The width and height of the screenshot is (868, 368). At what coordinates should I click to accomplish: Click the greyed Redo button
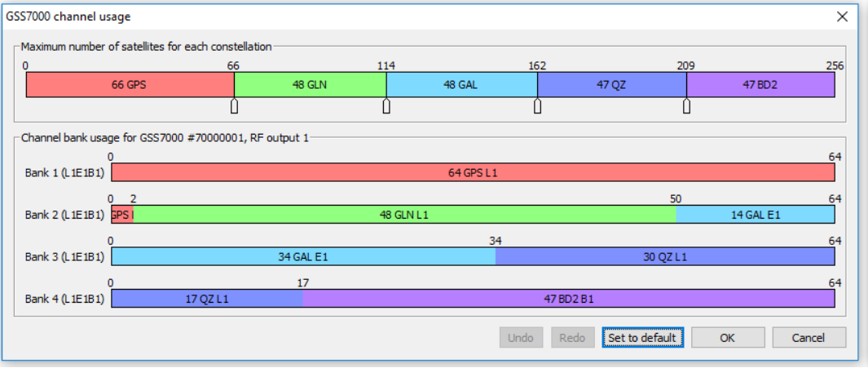coord(572,338)
